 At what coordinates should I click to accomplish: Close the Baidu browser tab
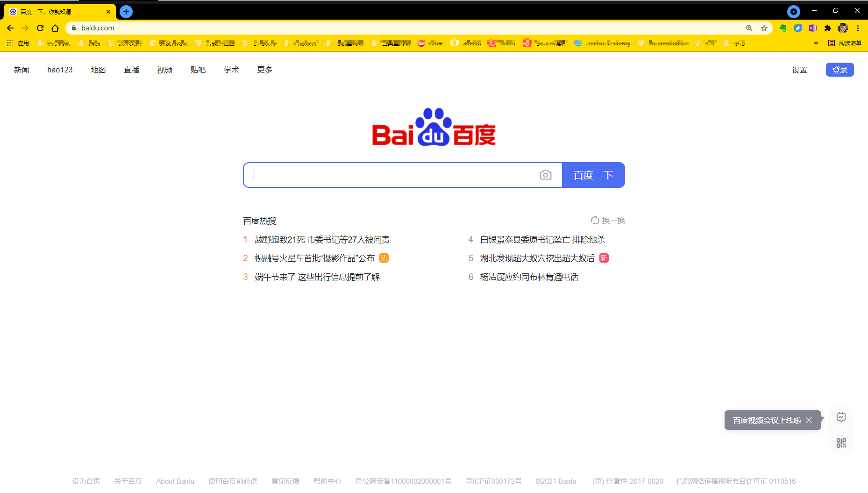point(108,12)
